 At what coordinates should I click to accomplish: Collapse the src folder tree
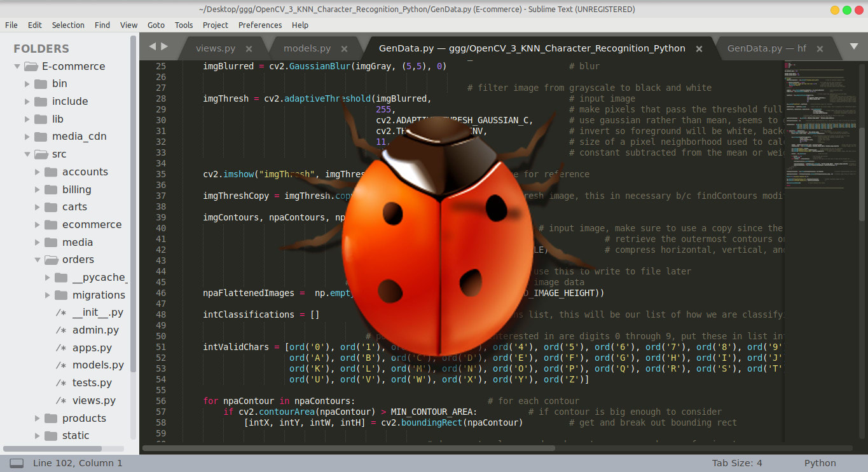(27, 154)
